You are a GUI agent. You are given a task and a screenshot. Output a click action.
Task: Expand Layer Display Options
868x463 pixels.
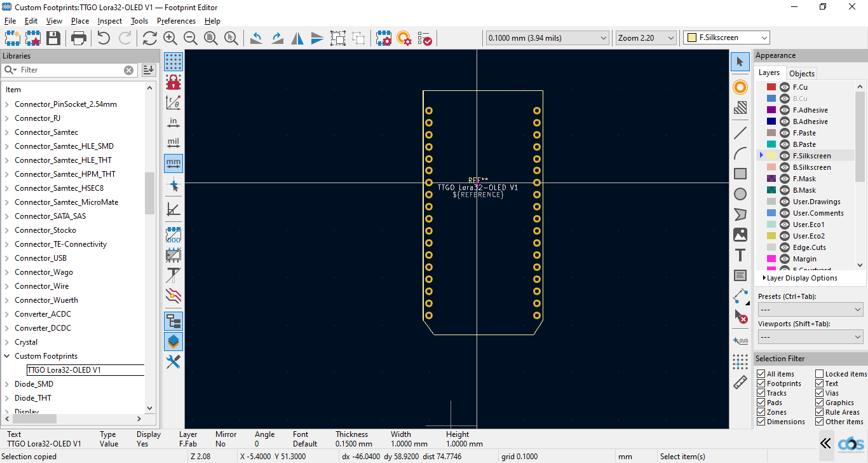[800, 278]
